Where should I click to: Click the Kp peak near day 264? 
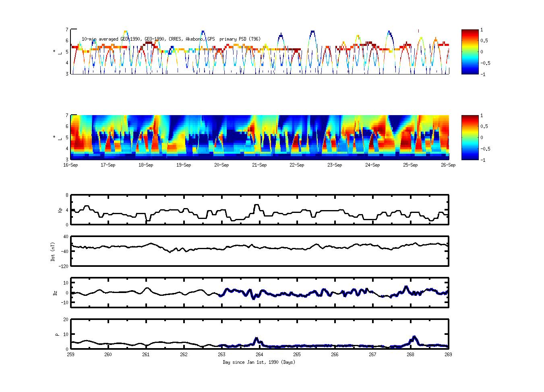coord(256,205)
